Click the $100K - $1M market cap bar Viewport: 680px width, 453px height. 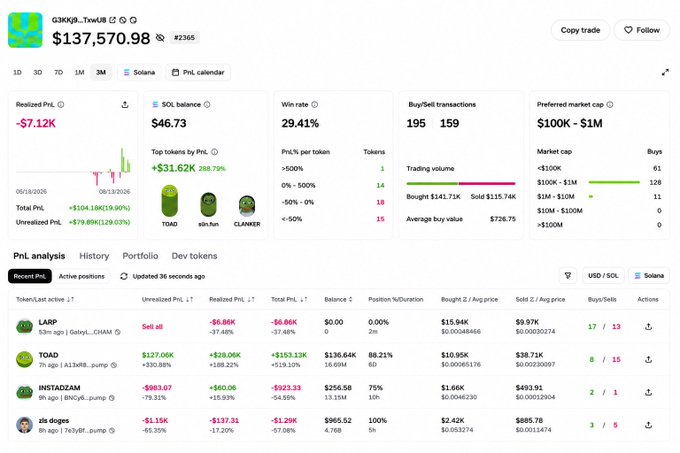point(614,183)
